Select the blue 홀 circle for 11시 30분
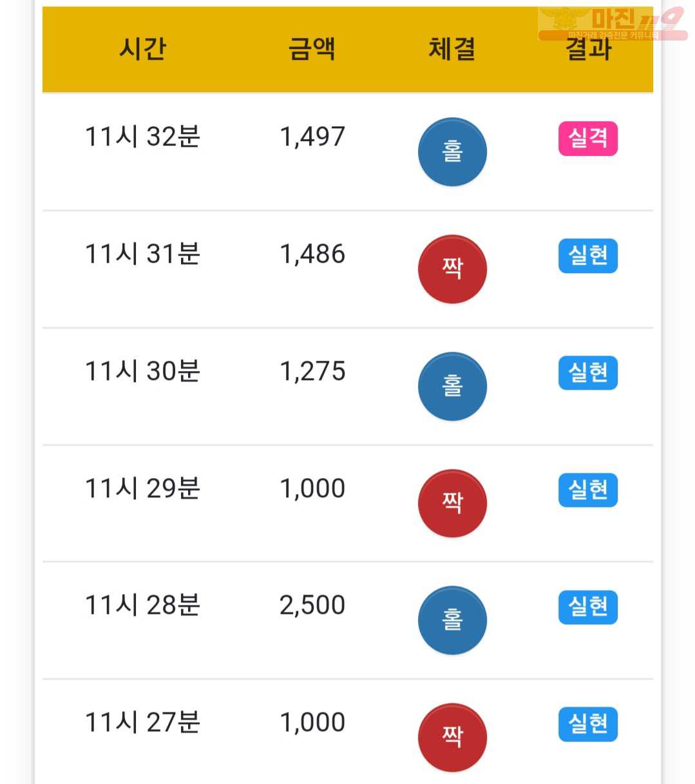Screen dimensions: 695x784 pos(452,386)
